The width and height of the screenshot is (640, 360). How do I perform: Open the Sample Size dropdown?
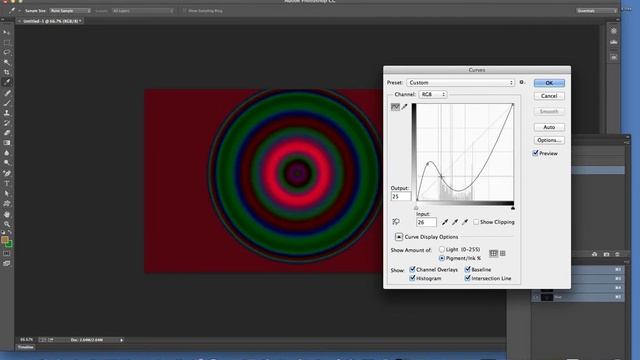point(70,11)
